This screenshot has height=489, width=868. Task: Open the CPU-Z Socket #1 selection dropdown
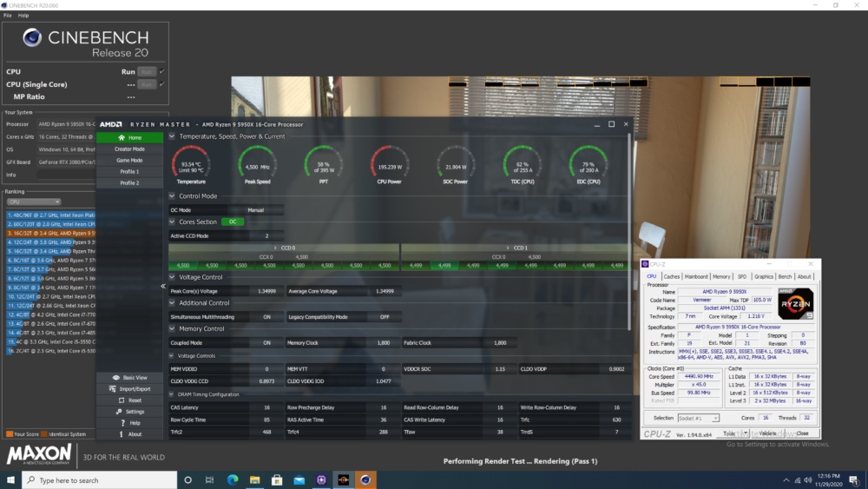698,418
